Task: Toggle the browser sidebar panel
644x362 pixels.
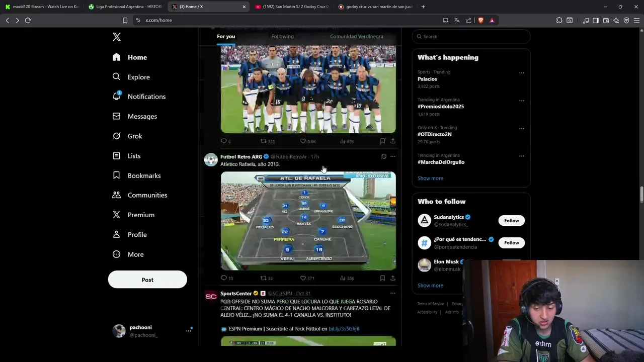Action: [x=596, y=20]
